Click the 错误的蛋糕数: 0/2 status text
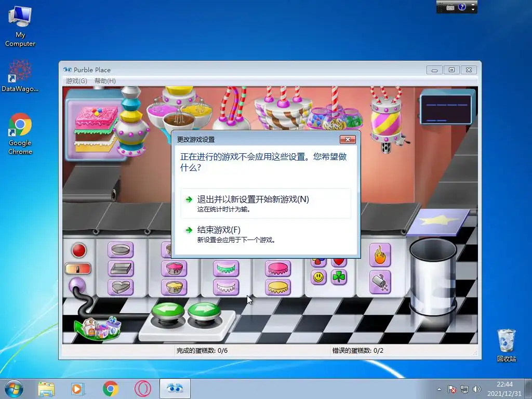Image resolution: width=532 pixels, height=399 pixels. (357, 351)
